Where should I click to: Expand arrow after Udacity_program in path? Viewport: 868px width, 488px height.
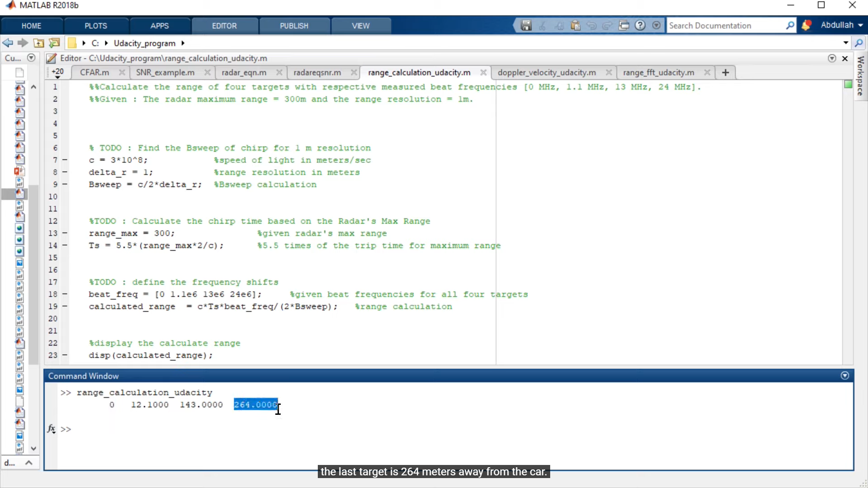(x=183, y=43)
